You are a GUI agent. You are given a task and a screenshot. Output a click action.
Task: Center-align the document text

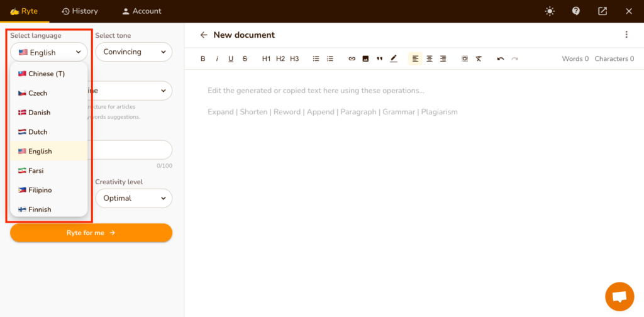pos(430,59)
